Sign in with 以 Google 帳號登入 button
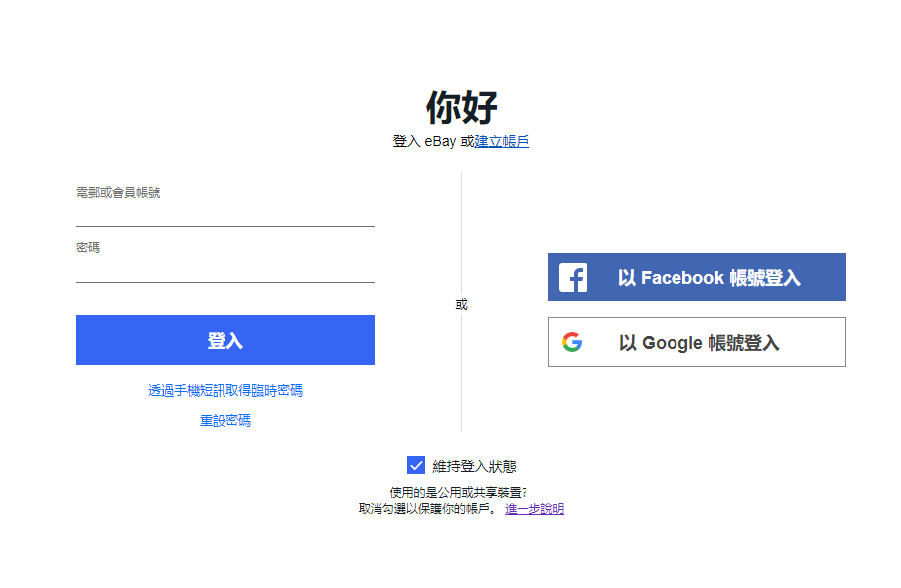 point(697,342)
